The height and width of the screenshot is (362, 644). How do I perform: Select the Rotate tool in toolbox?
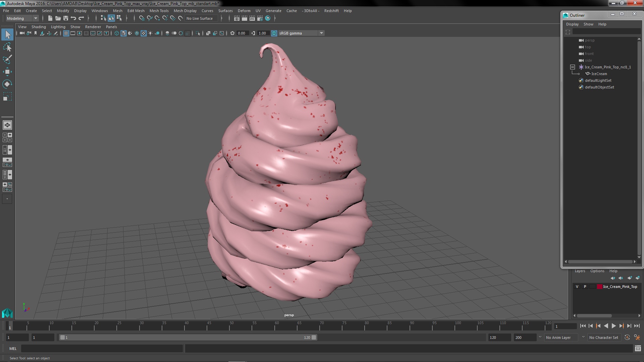tap(7, 84)
